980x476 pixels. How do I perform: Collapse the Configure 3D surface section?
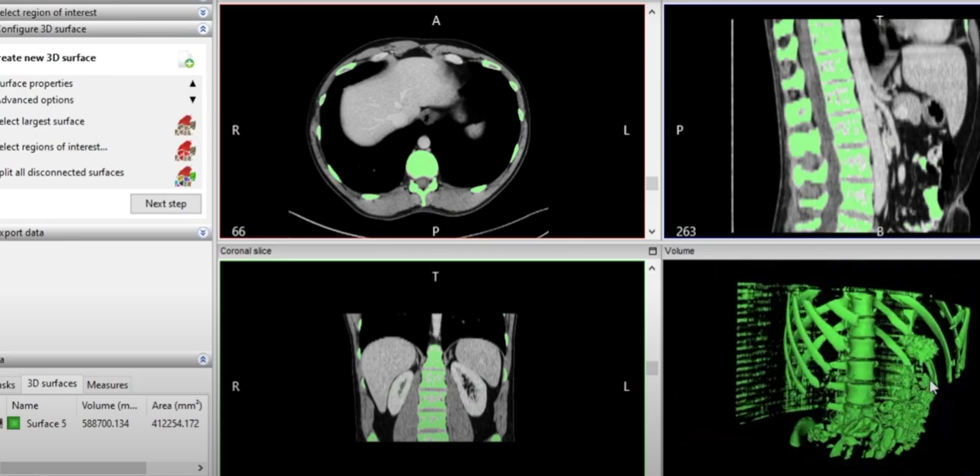point(203,29)
